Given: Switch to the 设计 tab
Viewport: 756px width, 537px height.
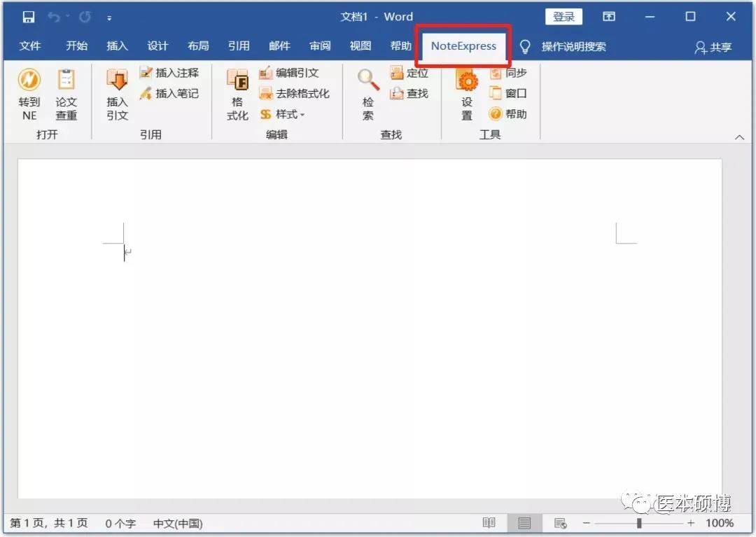Looking at the screenshot, I should 157,46.
